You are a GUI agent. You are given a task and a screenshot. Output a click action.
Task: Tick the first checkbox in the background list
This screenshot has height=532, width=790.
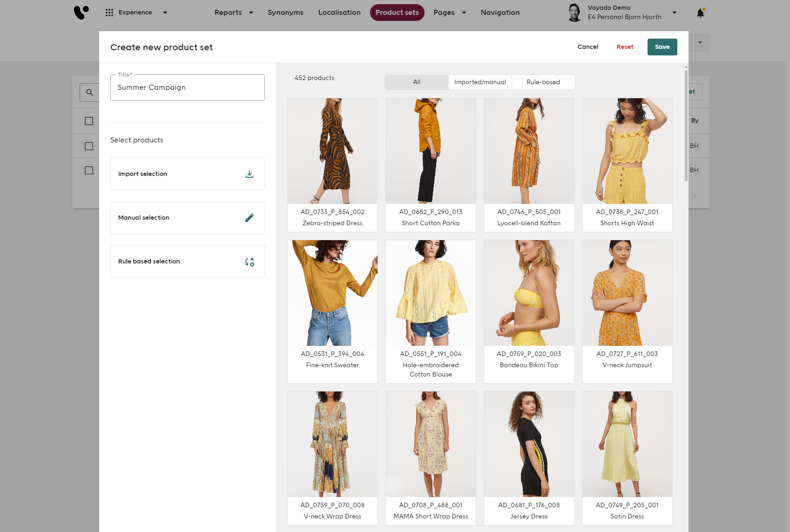[x=89, y=121]
